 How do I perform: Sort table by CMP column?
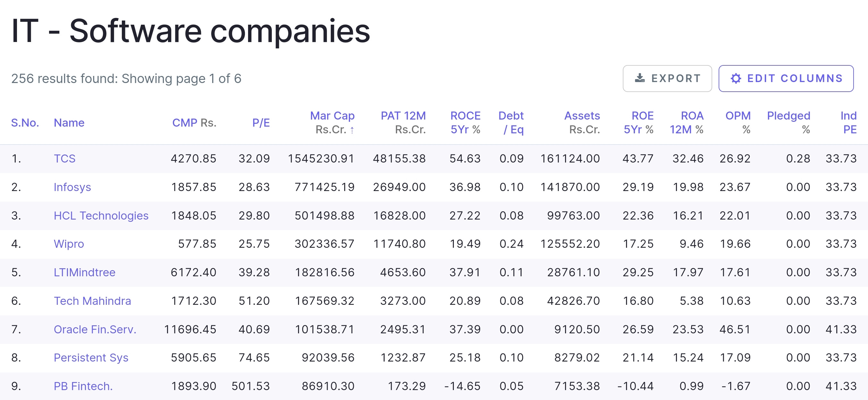194,123
